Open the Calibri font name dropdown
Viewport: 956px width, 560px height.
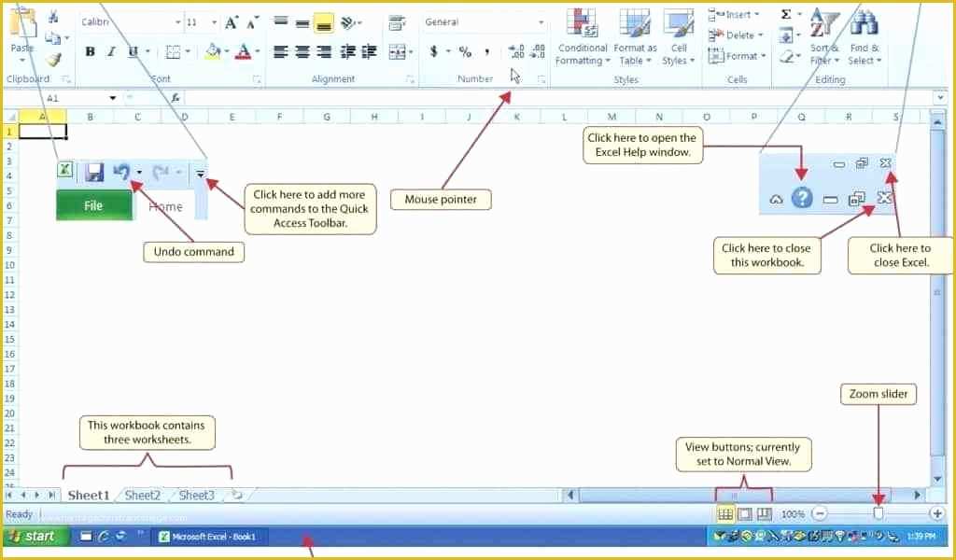pyautogui.click(x=178, y=22)
